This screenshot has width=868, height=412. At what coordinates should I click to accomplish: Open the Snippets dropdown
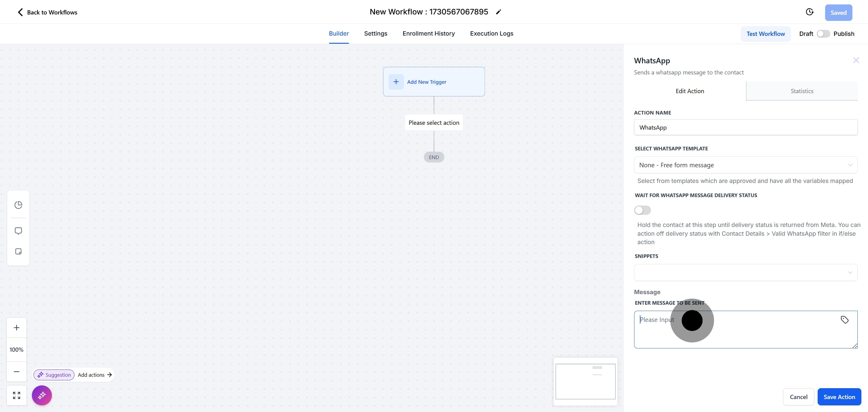click(745, 272)
